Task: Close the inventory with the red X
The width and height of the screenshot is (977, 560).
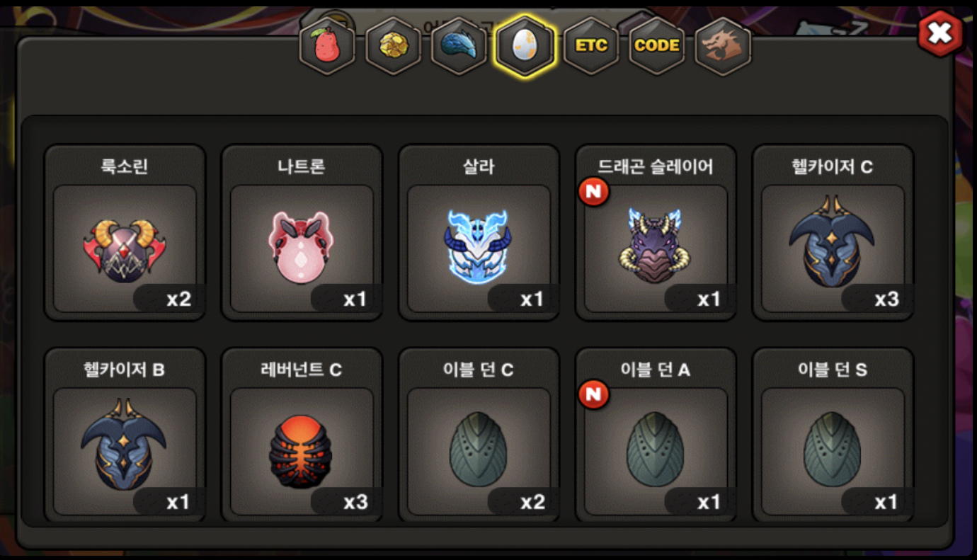Action: [940, 33]
